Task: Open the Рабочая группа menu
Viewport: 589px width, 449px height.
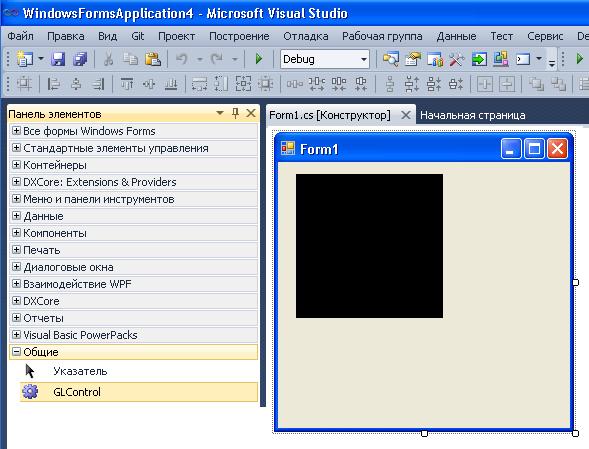Action: (382, 36)
